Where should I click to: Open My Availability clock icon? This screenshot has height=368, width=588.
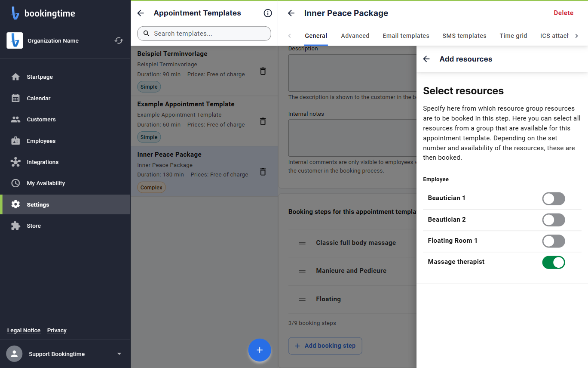(x=16, y=183)
